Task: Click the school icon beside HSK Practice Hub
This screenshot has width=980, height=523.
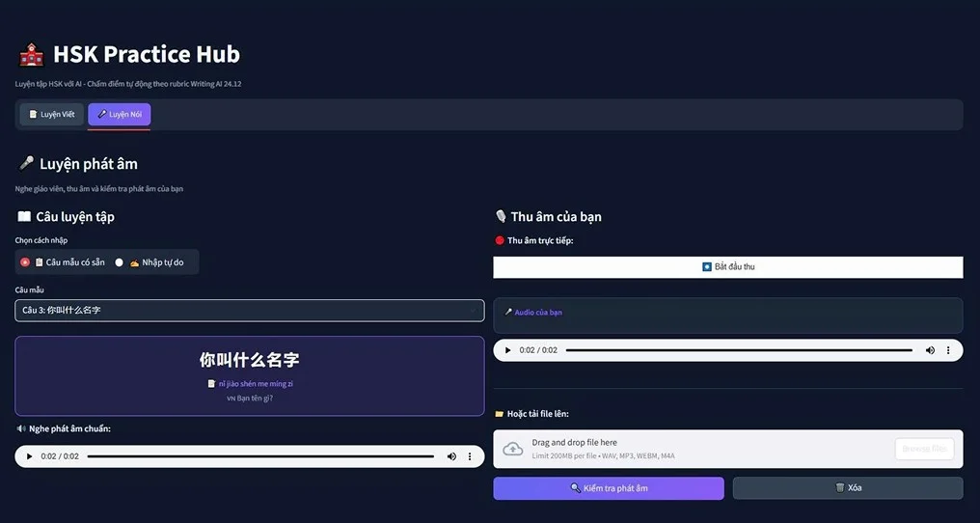Action: [31, 54]
